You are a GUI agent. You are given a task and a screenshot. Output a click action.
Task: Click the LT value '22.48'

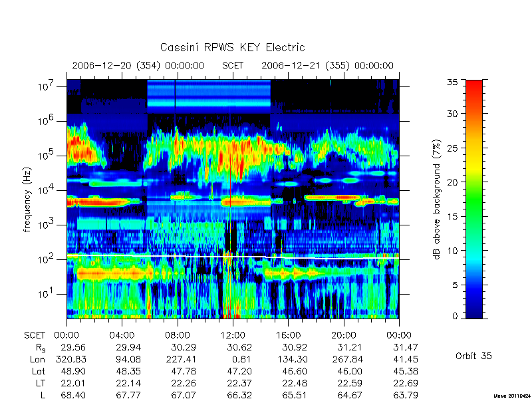(x=295, y=384)
